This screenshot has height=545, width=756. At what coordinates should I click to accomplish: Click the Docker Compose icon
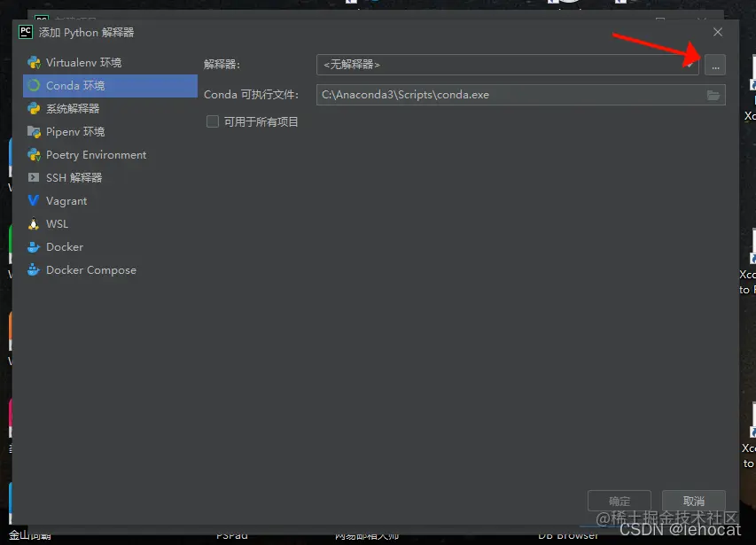(34, 270)
